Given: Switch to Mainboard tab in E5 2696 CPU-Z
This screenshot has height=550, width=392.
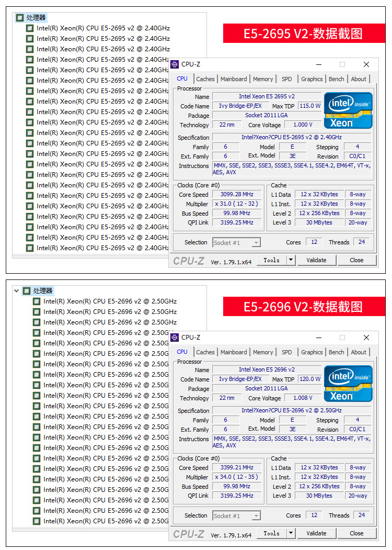Looking at the screenshot, I should (234, 353).
